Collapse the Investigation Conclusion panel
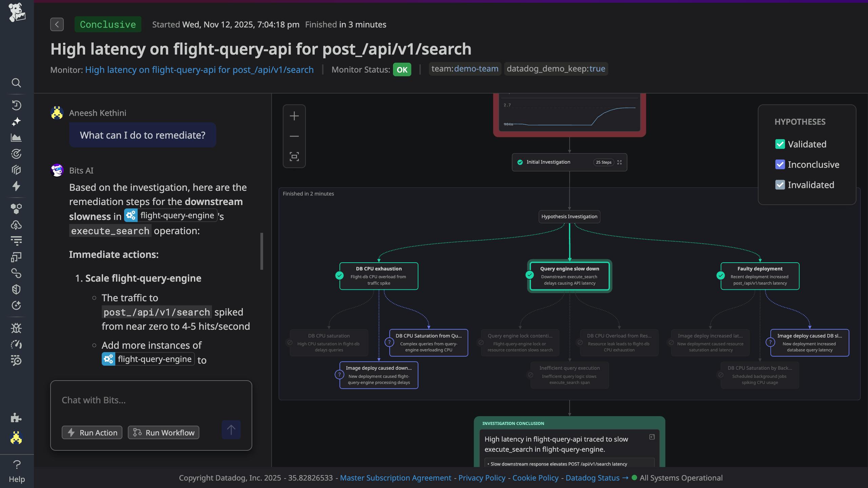Image resolution: width=868 pixels, height=488 pixels. 651,437
